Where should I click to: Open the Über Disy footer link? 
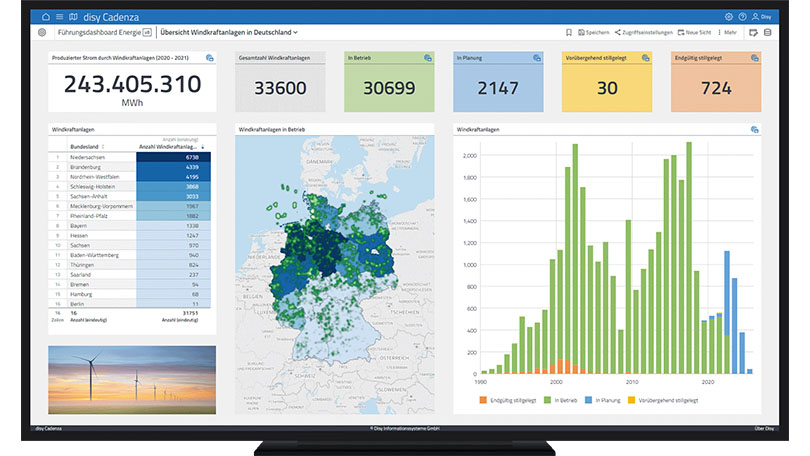pyautogui.click(x=763, y=428)
